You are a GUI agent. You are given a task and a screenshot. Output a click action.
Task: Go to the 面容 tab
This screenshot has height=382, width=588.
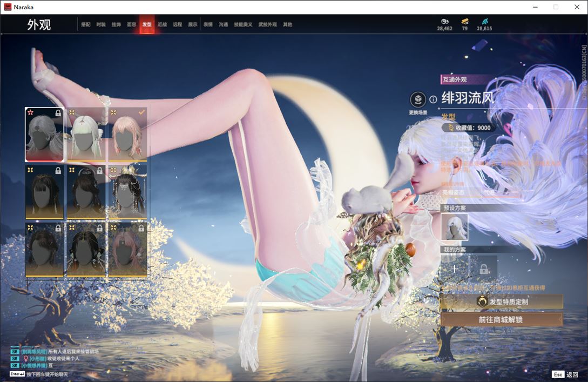click(x=132, y=24)
